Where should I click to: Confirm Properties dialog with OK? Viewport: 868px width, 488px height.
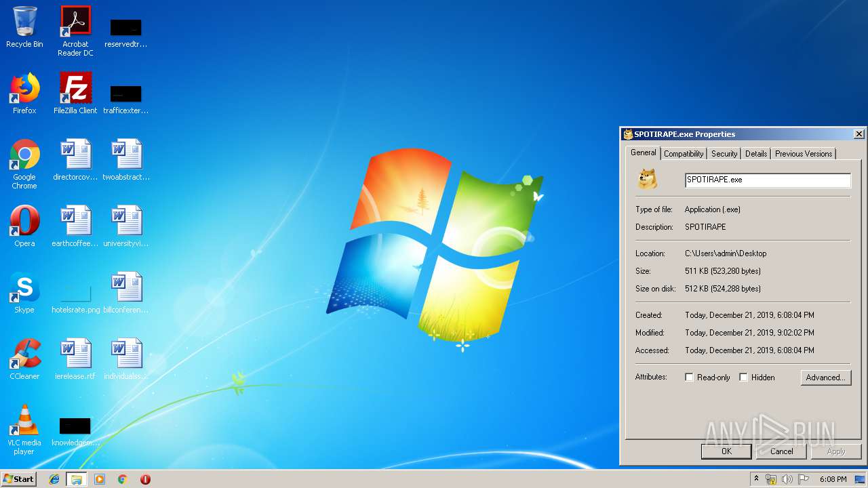[726, 451]
